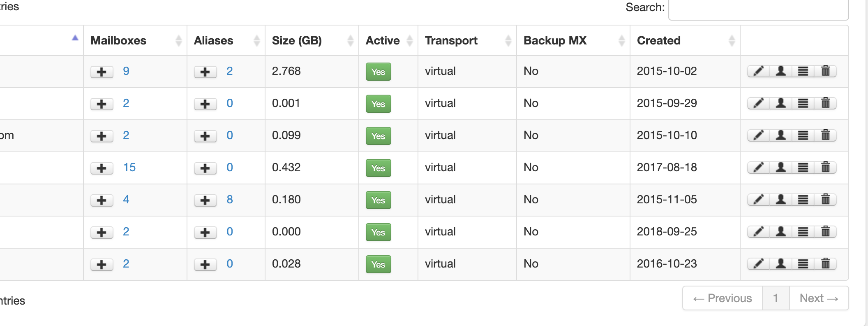
Task: Go to the Previous page
Action: [723, 298]
